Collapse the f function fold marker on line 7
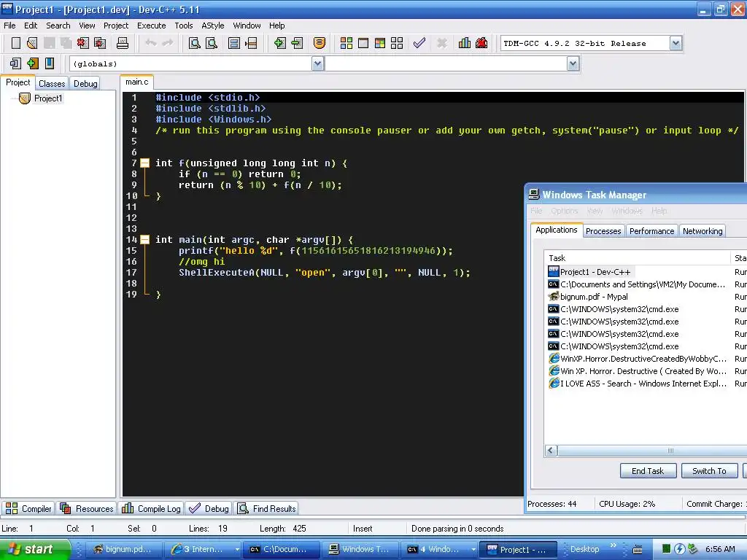This screenshot has height=560, width=747. pos(145,163)
